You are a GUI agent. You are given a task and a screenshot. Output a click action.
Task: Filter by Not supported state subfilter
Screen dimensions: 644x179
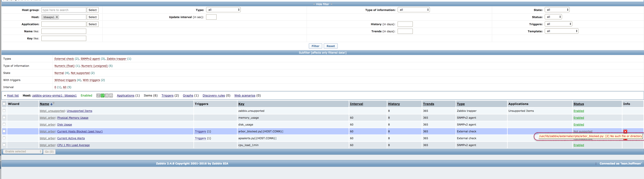pyautogui.click(x=80, y=73)
